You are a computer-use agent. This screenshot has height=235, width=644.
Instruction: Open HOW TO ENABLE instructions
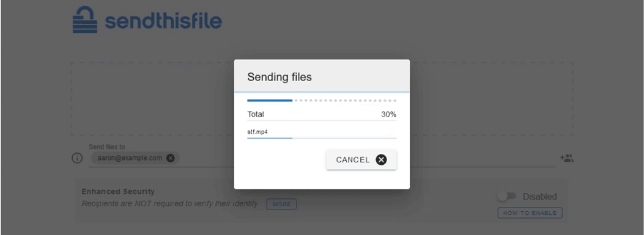point(530,213)
